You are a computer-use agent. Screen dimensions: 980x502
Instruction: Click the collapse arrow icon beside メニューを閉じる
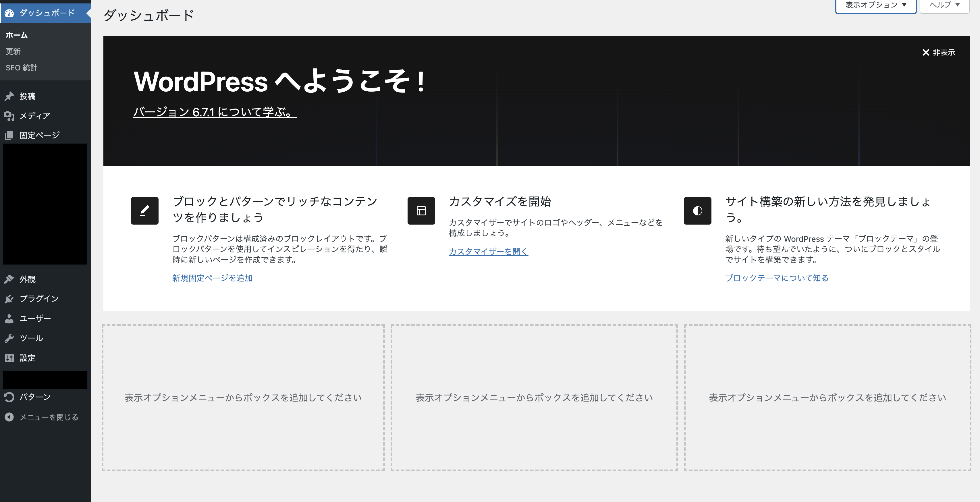click(9, 417)
